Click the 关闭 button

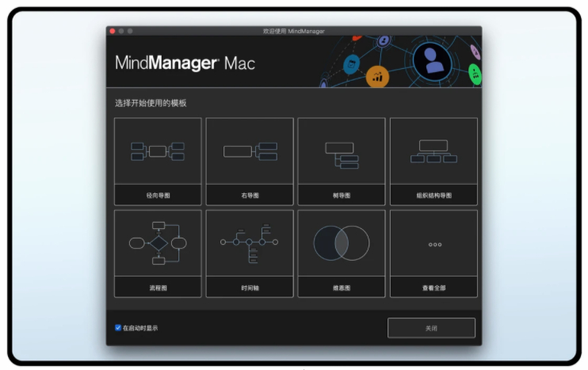431,328
